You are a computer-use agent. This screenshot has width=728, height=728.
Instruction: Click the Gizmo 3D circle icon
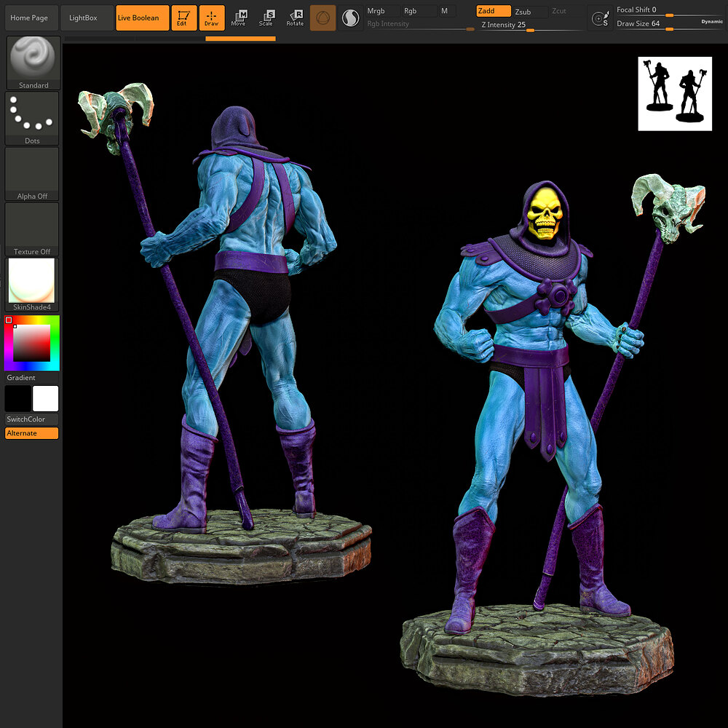tap(323, 18)
